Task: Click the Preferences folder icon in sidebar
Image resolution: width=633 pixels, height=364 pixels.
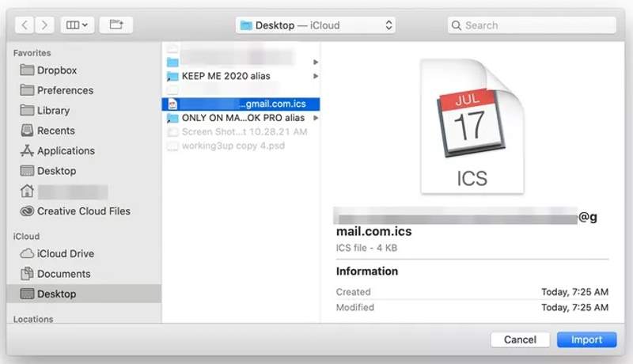Action: pyautogui.click(x=27, y=90)
